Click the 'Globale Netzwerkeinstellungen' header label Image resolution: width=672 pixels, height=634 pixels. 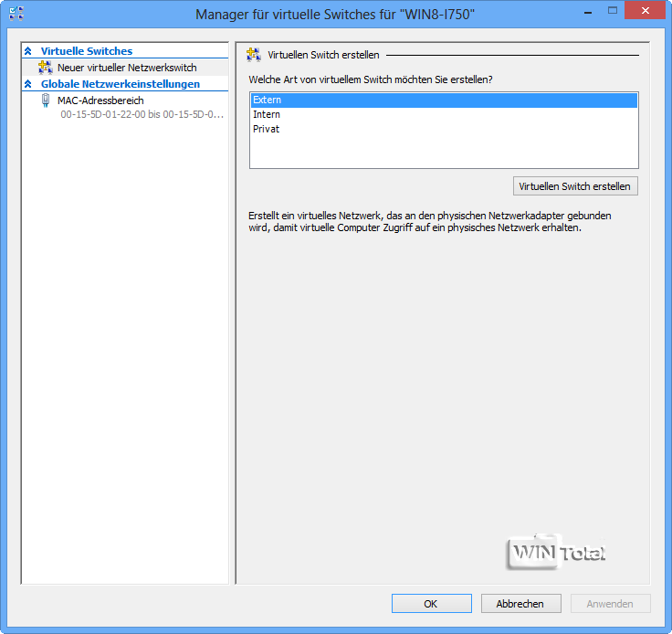pos(121,84)
